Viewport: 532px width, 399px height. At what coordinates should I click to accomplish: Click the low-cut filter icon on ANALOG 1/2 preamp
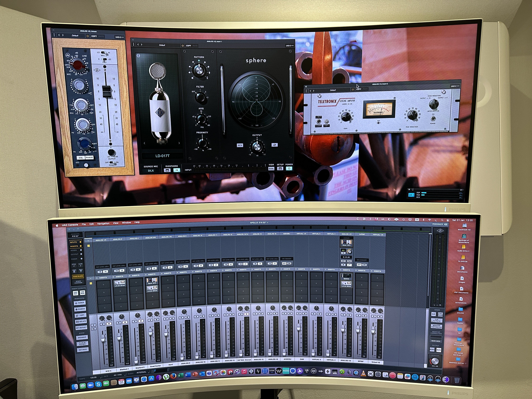pyautogui.click(x=349, y=265)
